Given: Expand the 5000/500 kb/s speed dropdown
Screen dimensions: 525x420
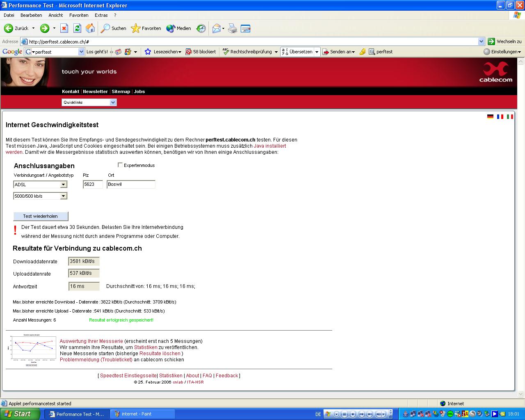Looking at the screenshot, I should 63,196.
